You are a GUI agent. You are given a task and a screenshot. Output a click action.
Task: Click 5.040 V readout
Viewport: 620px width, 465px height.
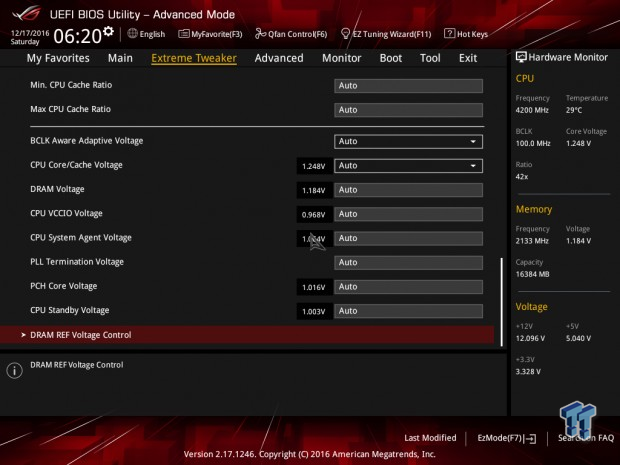pos(578,338)
